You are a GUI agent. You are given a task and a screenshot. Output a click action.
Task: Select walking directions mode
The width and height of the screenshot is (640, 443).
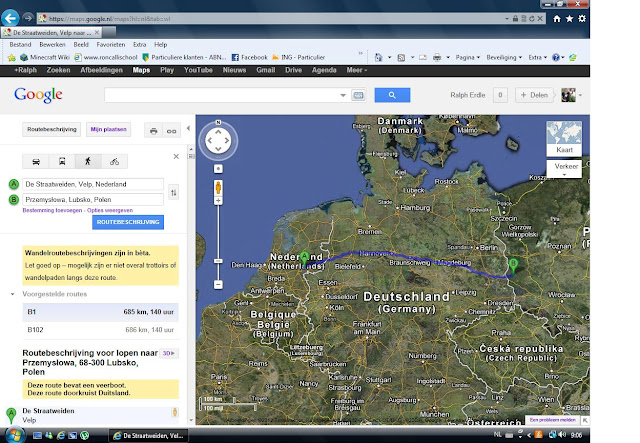(88, 162)
